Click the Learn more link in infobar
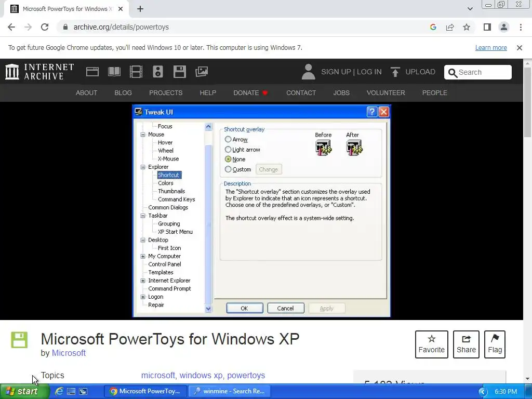The height and width of the screenshot is (399, 532). pyautogui.click(x=491, y=48)
